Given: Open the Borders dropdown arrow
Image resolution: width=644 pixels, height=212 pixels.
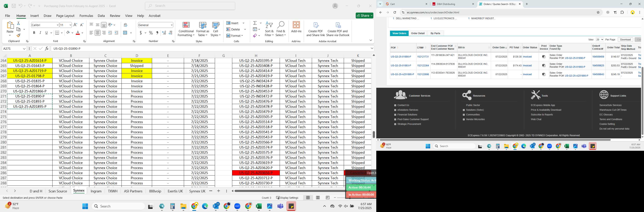Looking at the screenshot, I should coord(62,33).
